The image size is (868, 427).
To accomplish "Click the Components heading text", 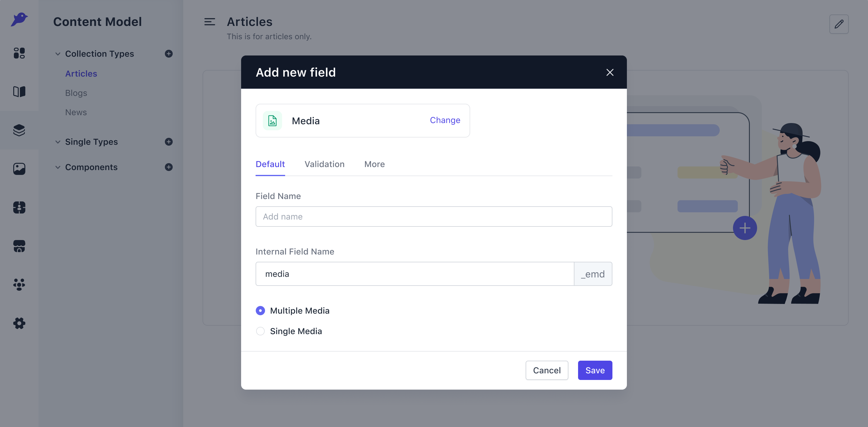I will click(x=91, y=167).
